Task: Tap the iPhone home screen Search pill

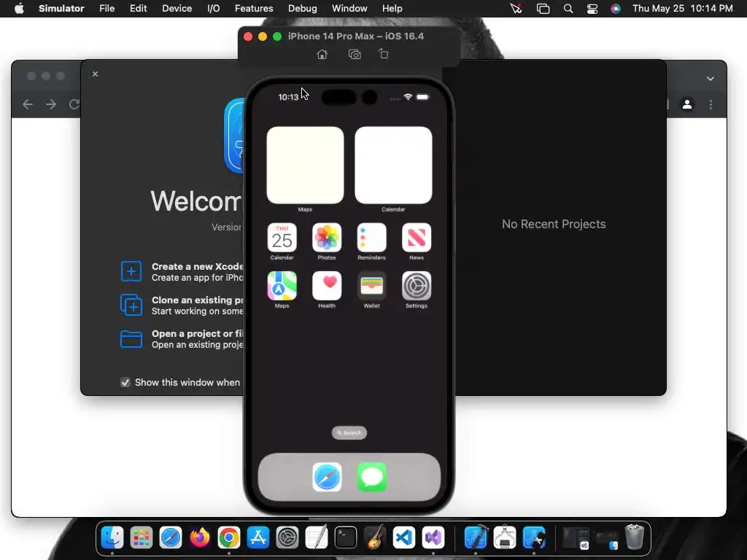Action: 349,432
